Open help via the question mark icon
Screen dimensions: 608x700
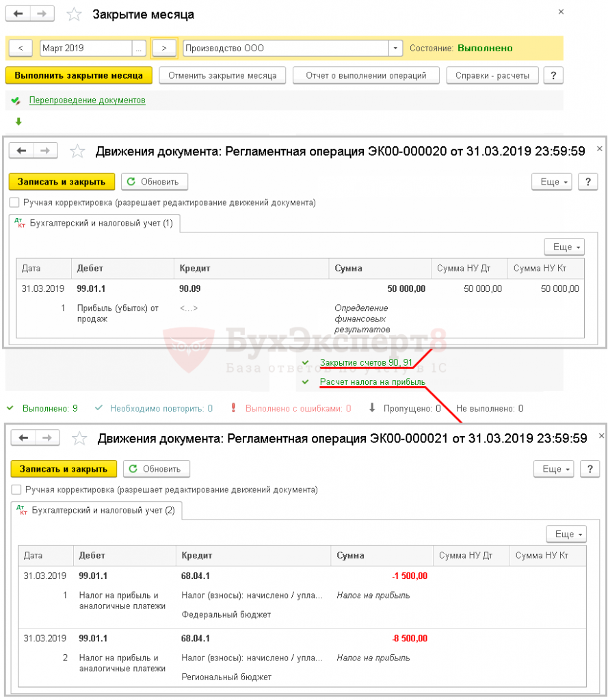553,75
